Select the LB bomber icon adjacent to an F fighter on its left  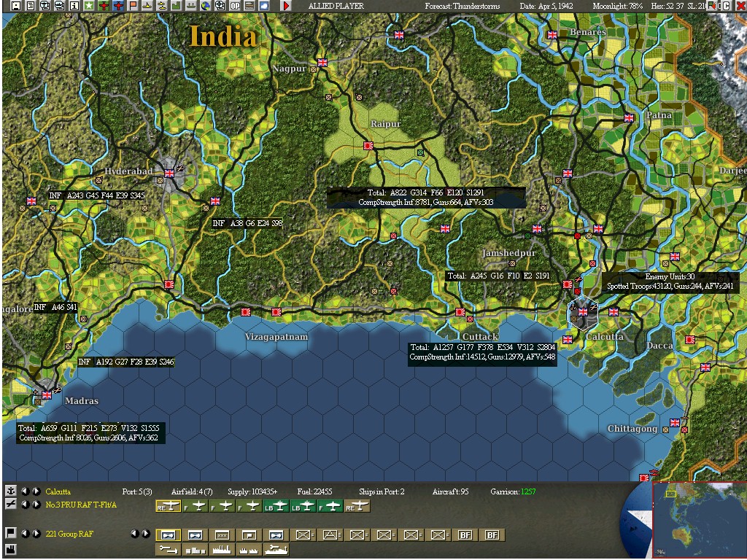click(276, 506)
